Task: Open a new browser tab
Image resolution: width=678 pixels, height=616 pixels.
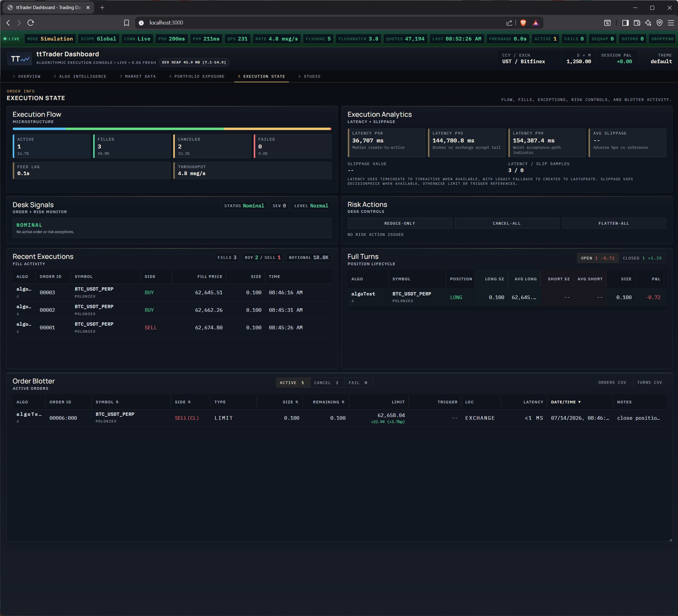Action: click(102, 7)
